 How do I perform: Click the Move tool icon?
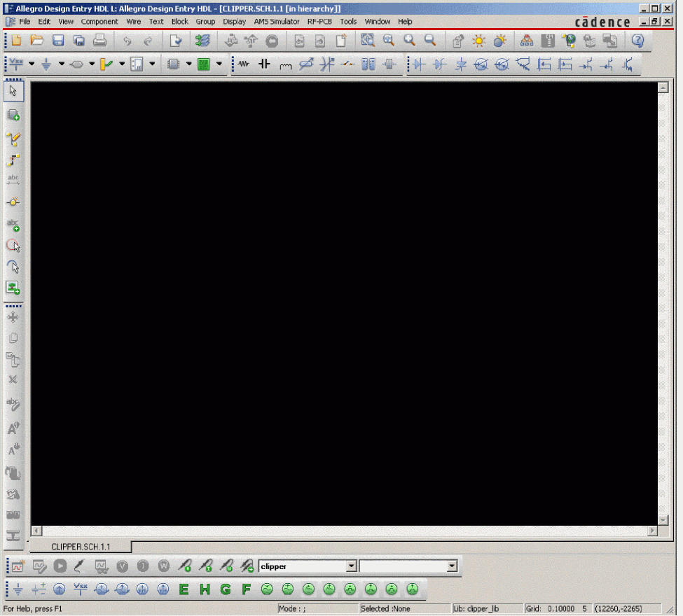[x=13, y=317]
